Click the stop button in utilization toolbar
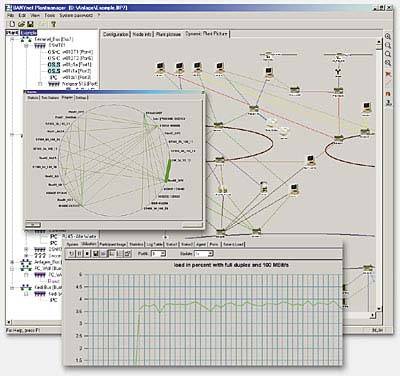Viewport: 400px width, 376px height. pyautogui.click(x=87, y=254)
